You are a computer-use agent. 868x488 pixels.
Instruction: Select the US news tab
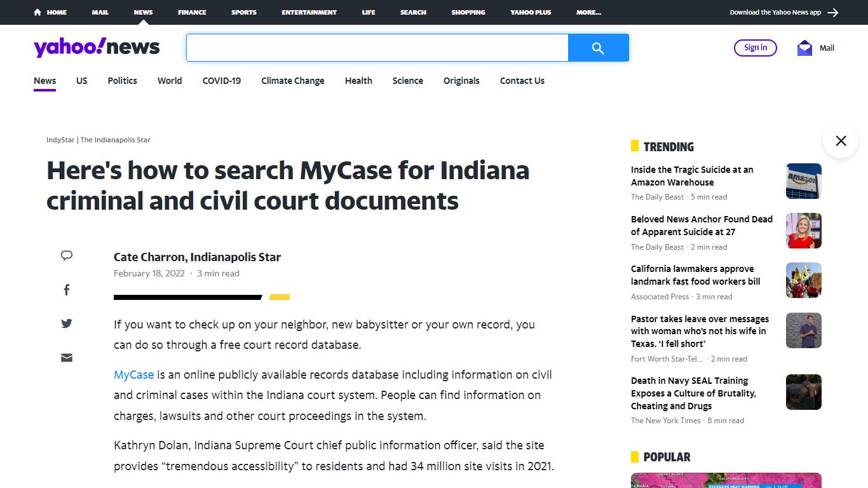(82, 81)
